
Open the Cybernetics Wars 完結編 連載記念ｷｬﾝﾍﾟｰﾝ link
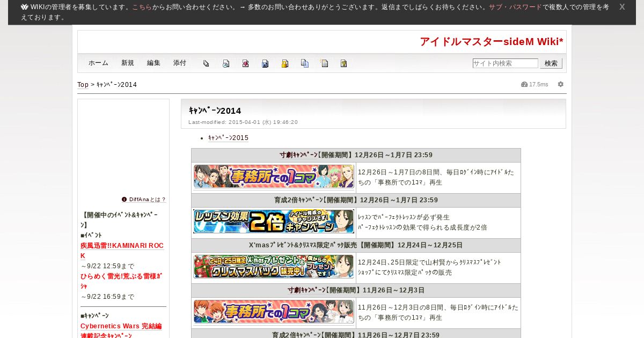[x=121, y=331]
